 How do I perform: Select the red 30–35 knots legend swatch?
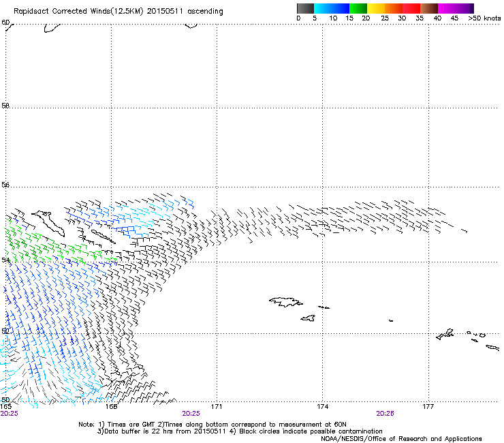pos(411,8)
